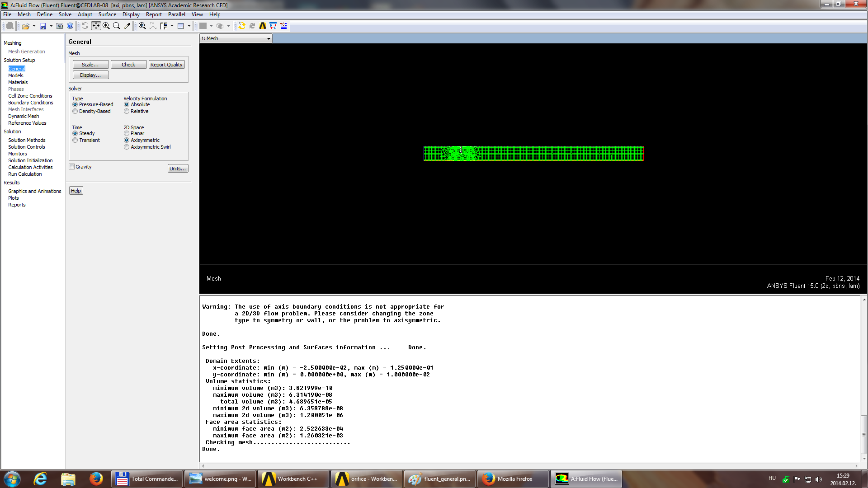Click the MOE toolbar icon
Viewport: 868px width, 488px height.
point(283,26)
